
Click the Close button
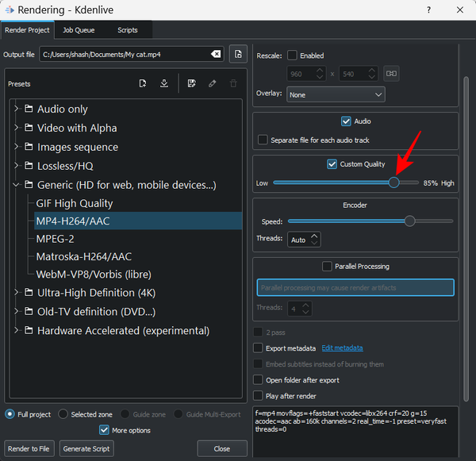[x=222, y=448]
